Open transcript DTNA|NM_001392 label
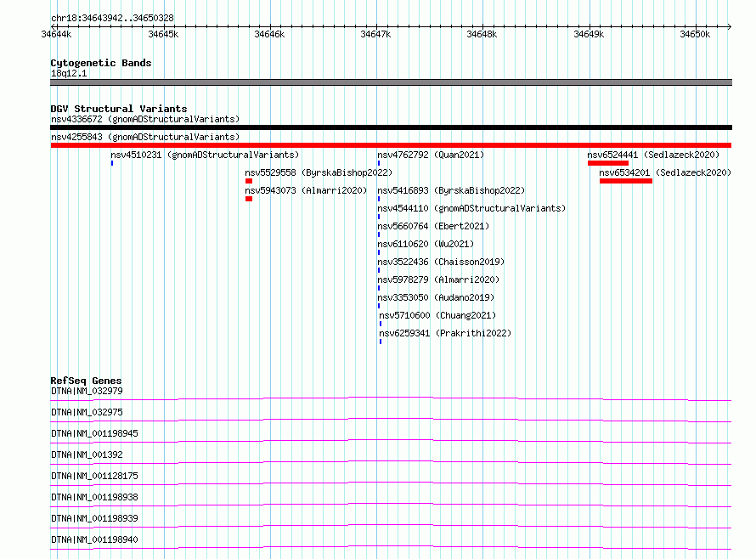 point(87,455)
